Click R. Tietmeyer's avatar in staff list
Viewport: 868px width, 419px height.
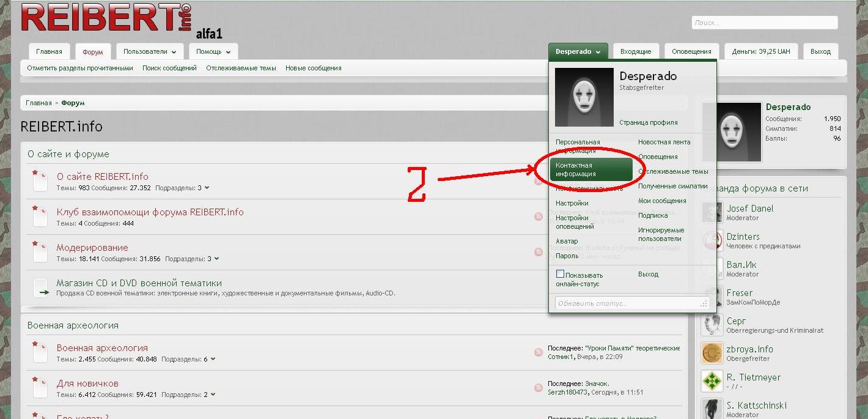point(712,381)
